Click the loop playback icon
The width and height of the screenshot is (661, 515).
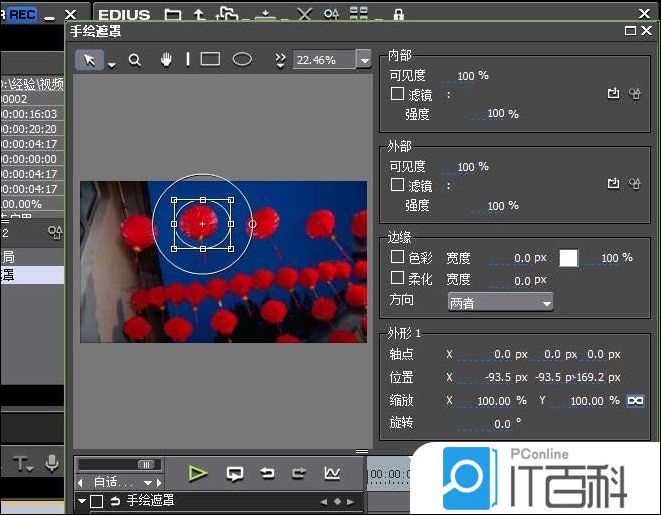pyautogui.click(x=235, y=473)
